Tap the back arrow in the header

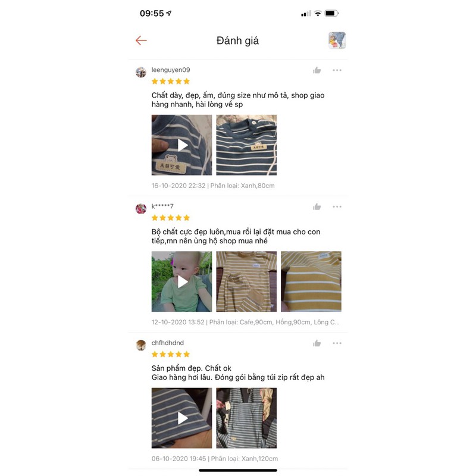141,40
